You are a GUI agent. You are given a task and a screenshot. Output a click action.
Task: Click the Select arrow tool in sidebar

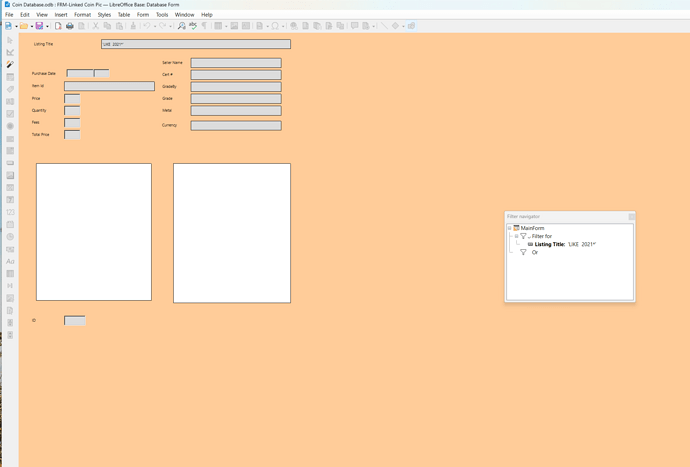(x=10, y=40)
